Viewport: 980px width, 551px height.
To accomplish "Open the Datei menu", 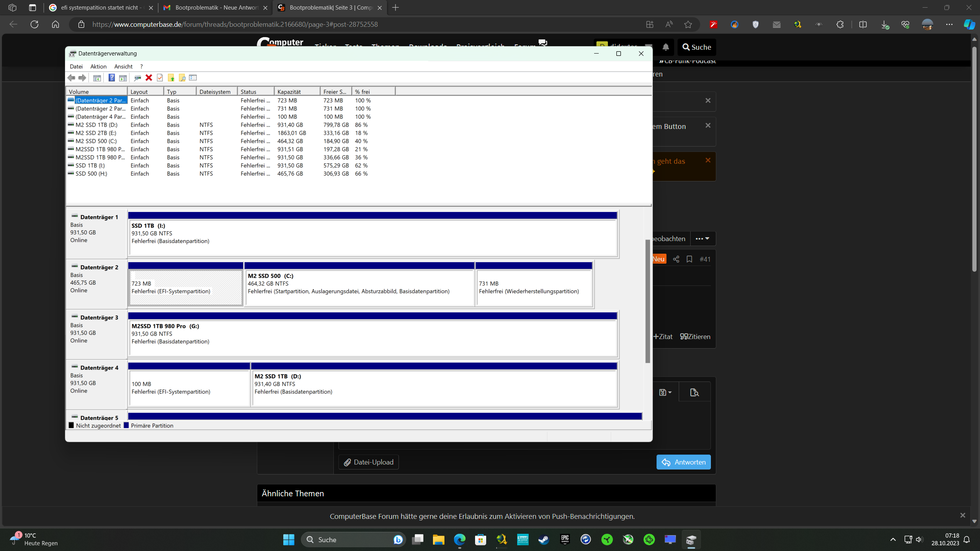I will pyautogui.click(x=76, y=67).
